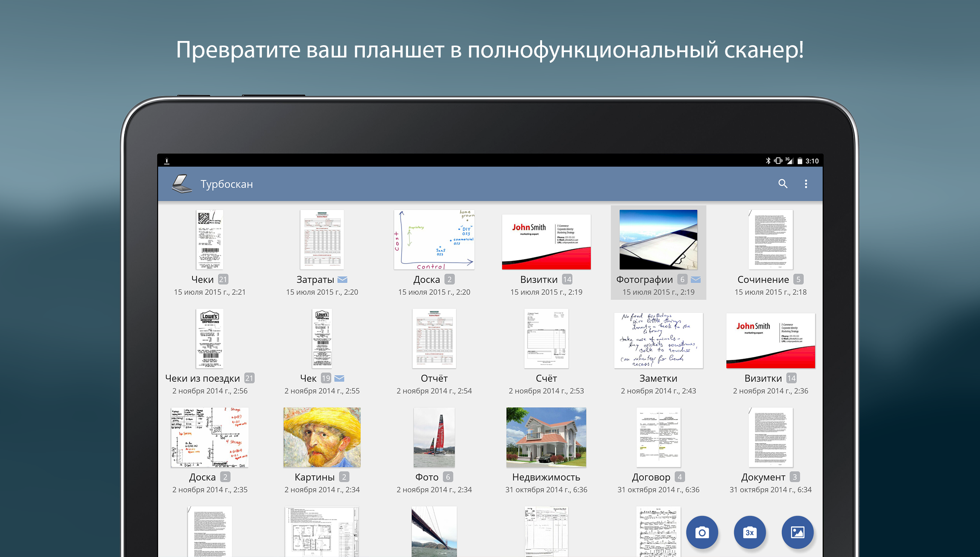Click the Чеки из поездки title
This screenshot has height=557, width=980.
[x=203, y=378]
